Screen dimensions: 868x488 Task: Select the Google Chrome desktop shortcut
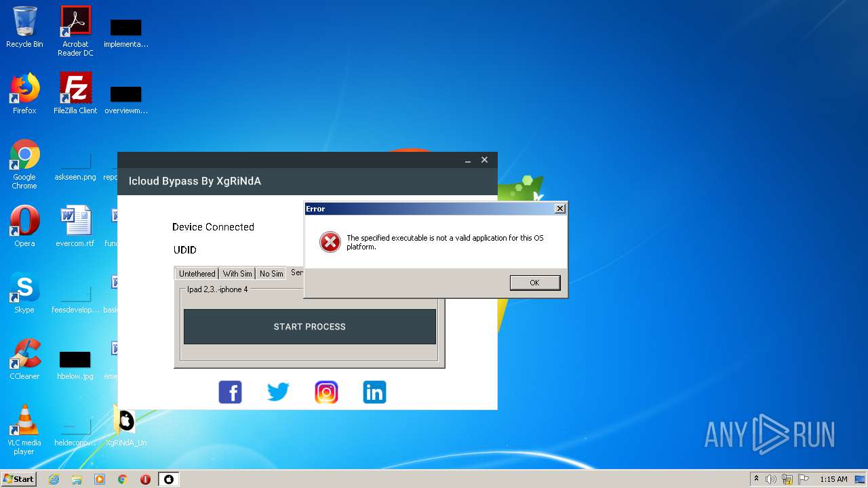click(x=24, y=165)
